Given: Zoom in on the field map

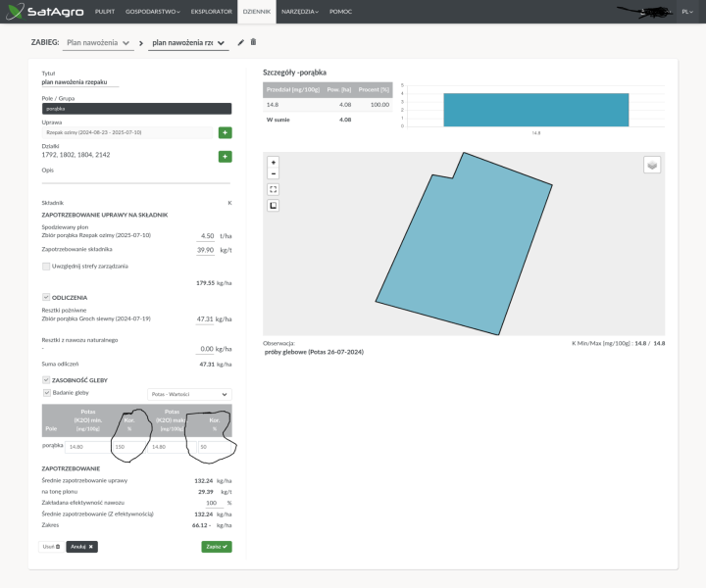Looking at the screenshot, I should pyautogui.click(x=273, y=162).
